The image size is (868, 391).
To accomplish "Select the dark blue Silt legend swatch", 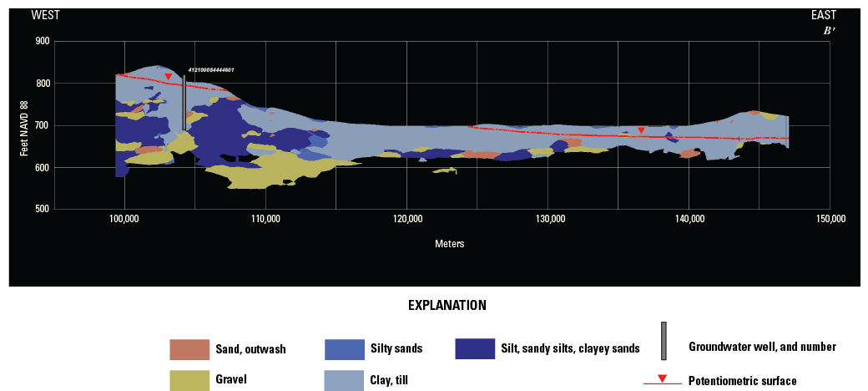I will tap(475, 348).
